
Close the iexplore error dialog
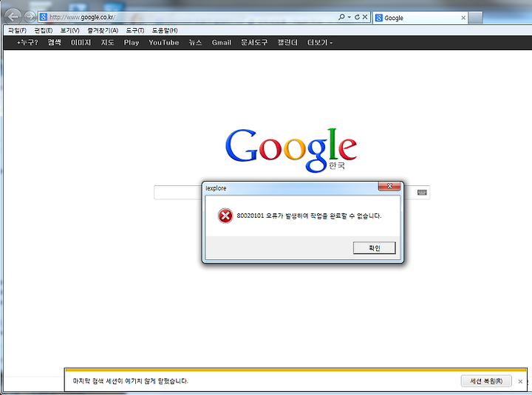389,186
